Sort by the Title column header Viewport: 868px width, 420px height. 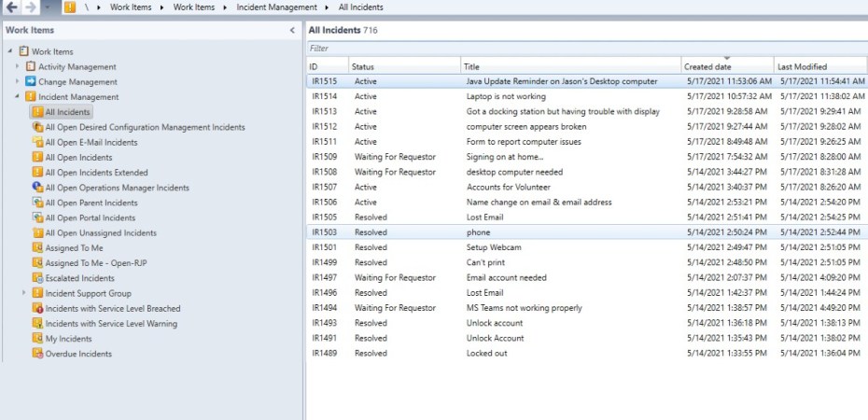point(571,66)
